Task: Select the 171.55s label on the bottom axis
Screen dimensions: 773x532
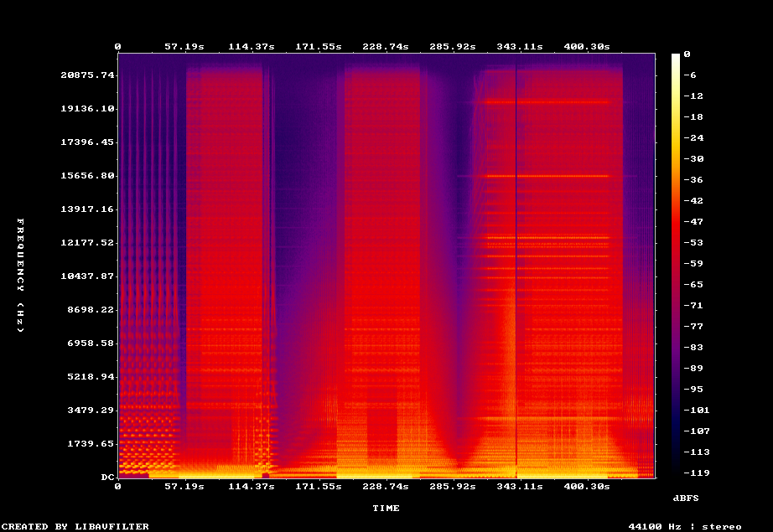Action: click(319, 486)
